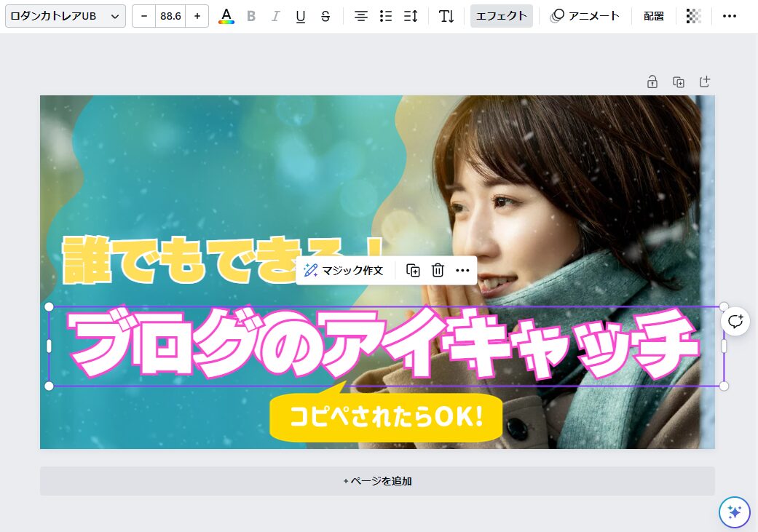Toggle italic formatting
This screenshot has height=532, width=758.
[x=275, y=16]
